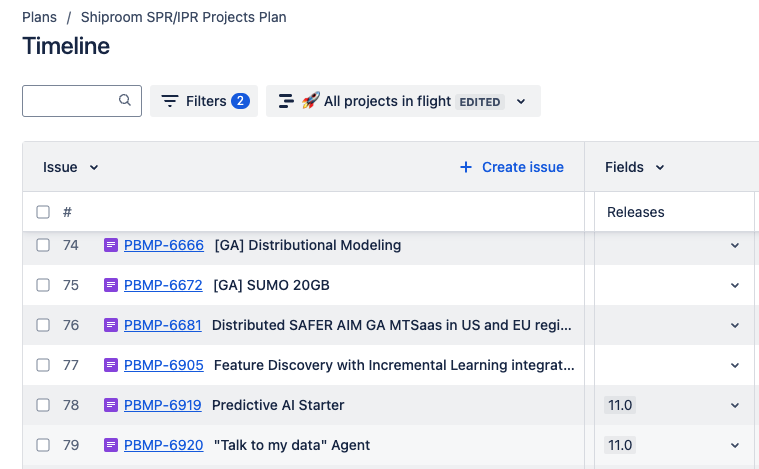The width and height of the screenshot is (759, 469).
Task: Check the box for row 75
Action: coord(43,285)
